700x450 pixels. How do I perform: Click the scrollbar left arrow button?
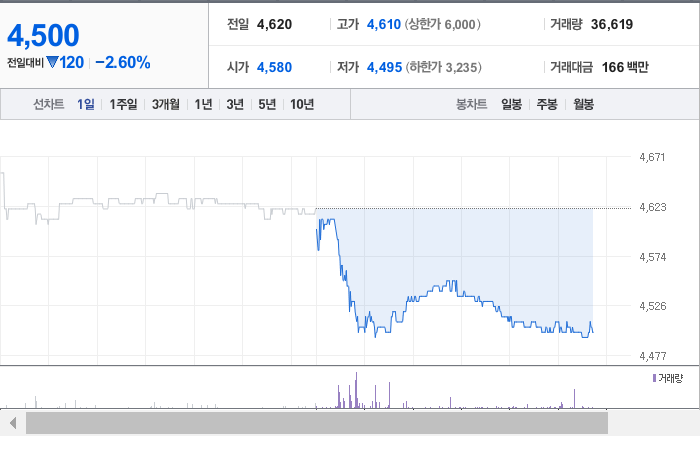[12, 423]
